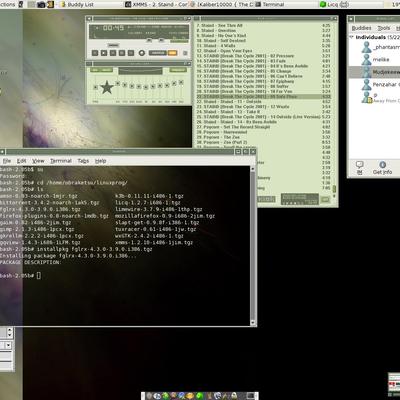The image size is (400, 400).
Task: Select buddy 'Penzahar' icon
Action: (367, 85)
